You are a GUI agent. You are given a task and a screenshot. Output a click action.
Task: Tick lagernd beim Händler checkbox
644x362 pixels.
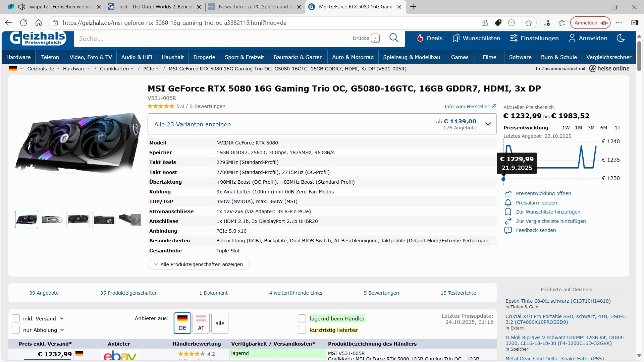tap(302, 318)
